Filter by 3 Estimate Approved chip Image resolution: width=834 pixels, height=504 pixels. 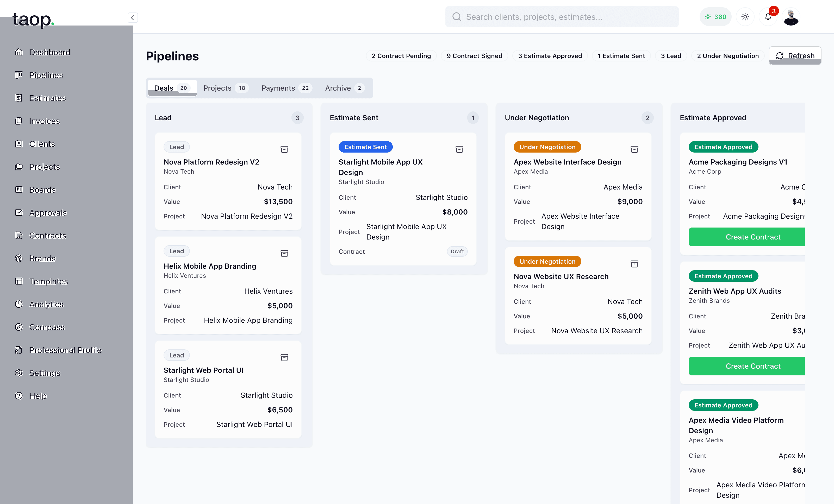click(550, 56)
